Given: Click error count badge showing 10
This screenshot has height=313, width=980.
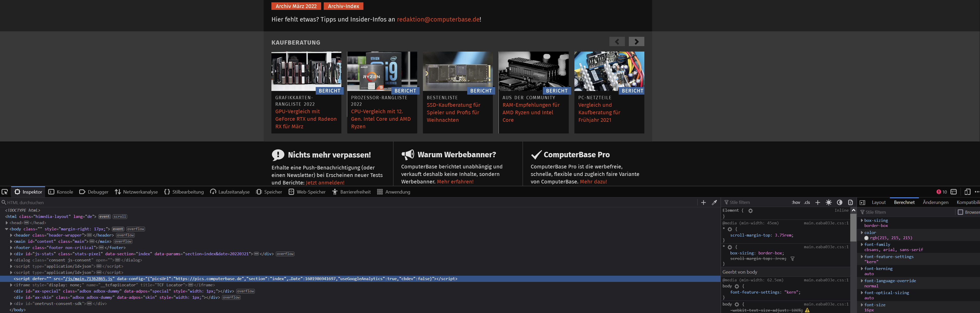Looking at the screenshot, I should (942, 192).
